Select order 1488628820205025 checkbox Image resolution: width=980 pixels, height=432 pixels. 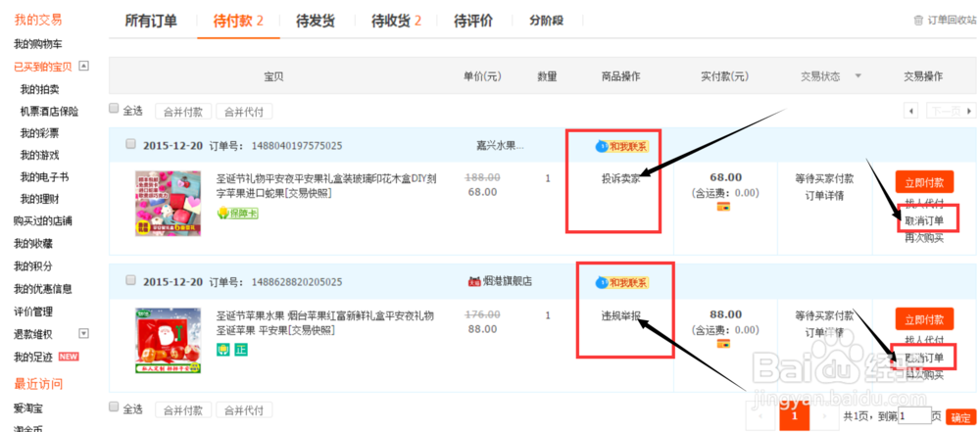click(130, 280)
